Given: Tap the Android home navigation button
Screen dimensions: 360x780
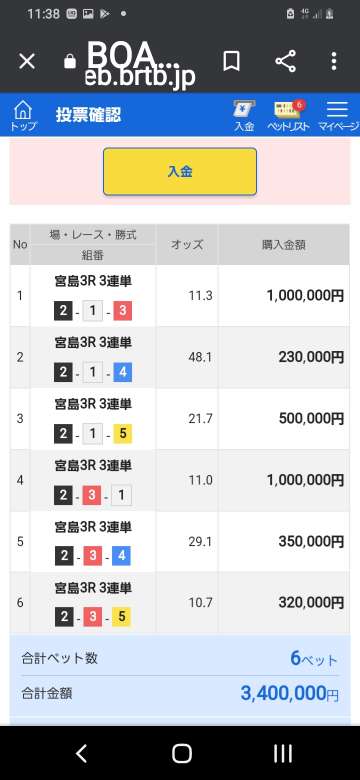Looking at the screenshot, I should (x=182, y=754).
